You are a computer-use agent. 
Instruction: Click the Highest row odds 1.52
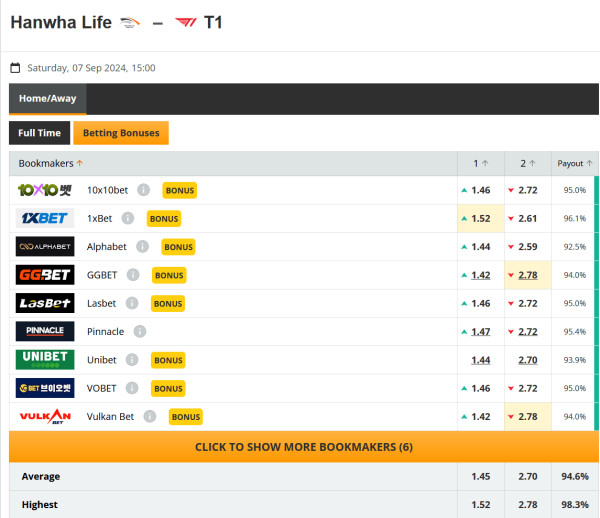pyautogui.click(x=481, y=505)
